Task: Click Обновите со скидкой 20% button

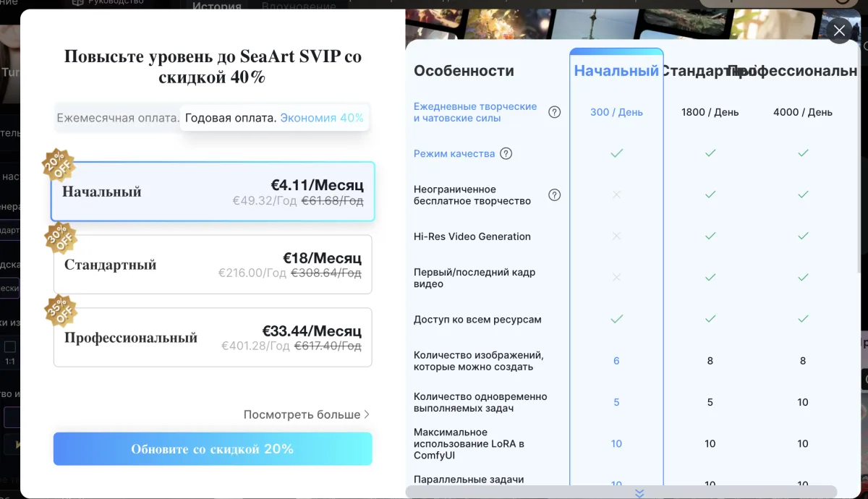Action: tap(213, 449)
